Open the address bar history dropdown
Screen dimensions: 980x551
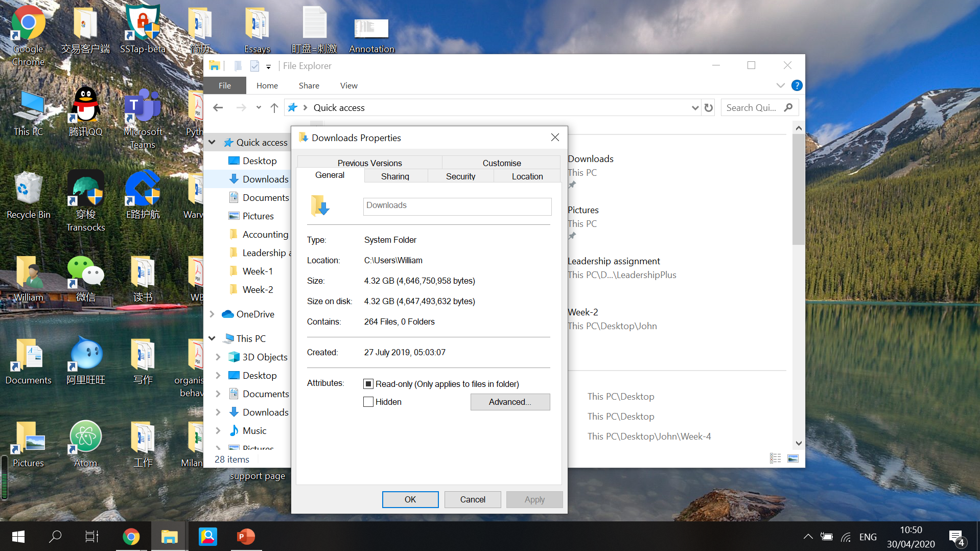point(695,108)
